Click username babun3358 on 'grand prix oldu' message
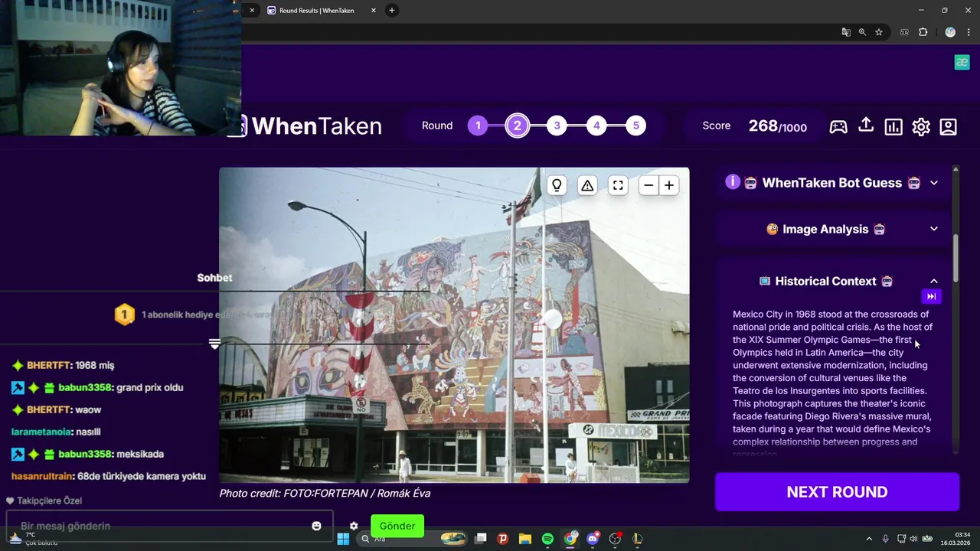The width and height of the screenshot is (980, 551). pyautogui.click(x=85, y=387)
